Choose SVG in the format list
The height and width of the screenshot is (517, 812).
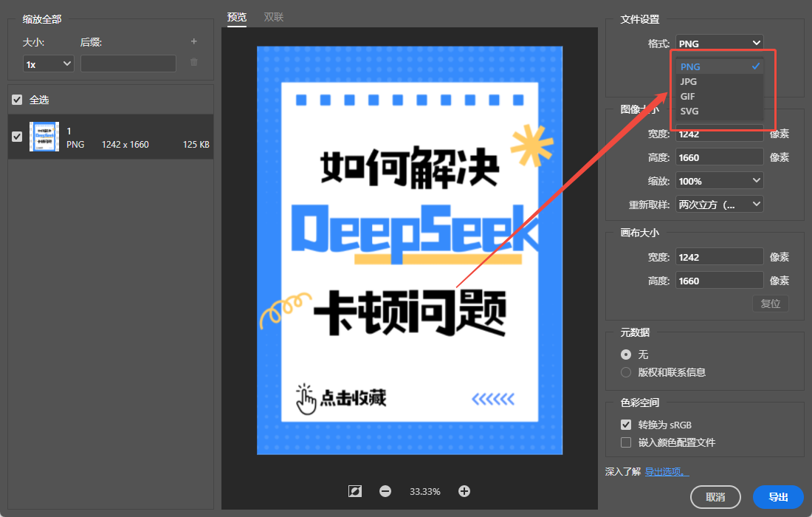[x=719, y=111]
